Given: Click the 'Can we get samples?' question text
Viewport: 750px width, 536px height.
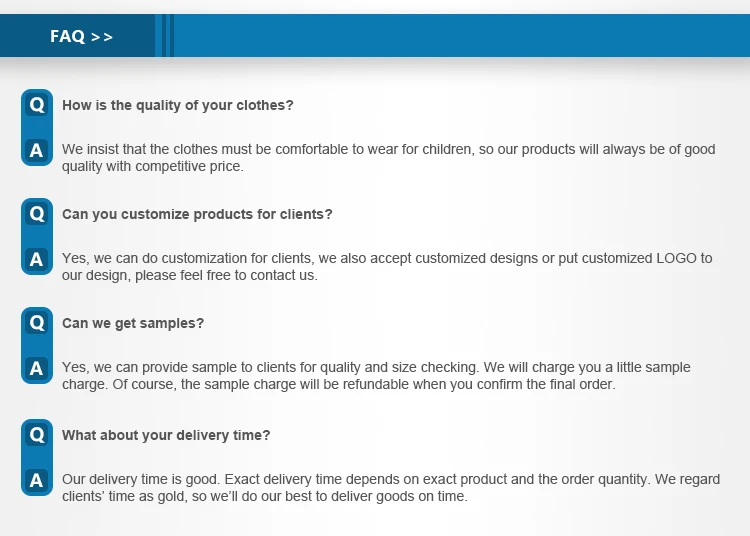Looking at the screenshot, I should pos(133,323).
